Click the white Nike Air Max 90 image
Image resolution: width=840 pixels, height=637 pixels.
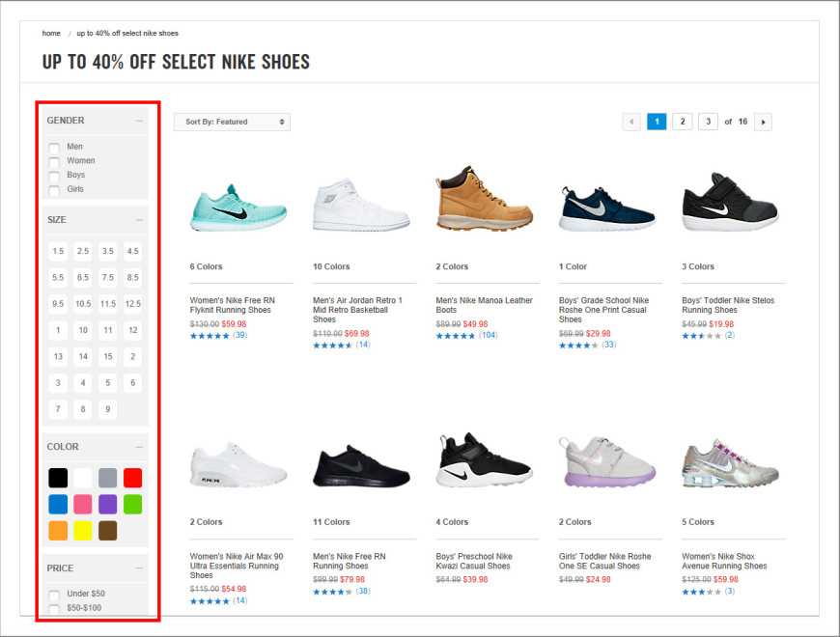pos(238,464)
